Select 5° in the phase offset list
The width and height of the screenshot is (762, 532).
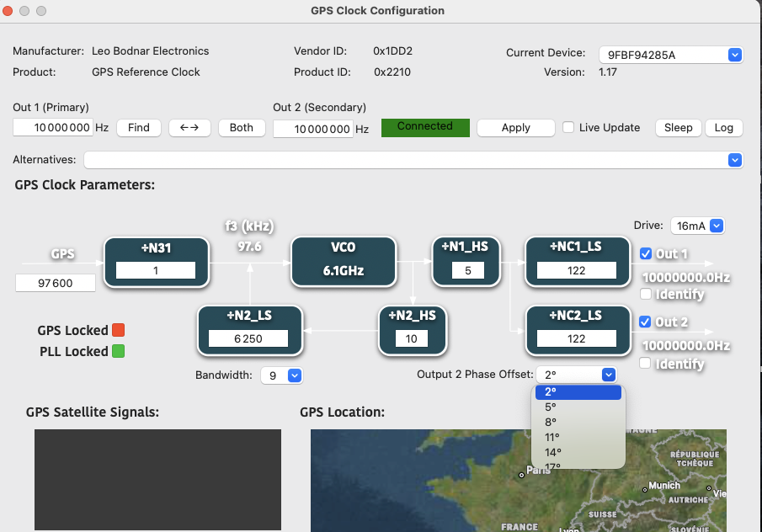(578, 407)
